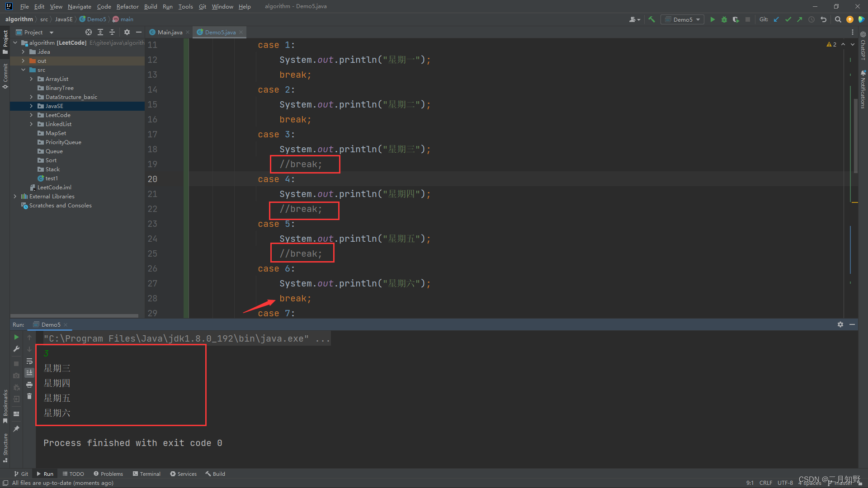
Task: Expand the ArrayList package
Action: [31, 79]
